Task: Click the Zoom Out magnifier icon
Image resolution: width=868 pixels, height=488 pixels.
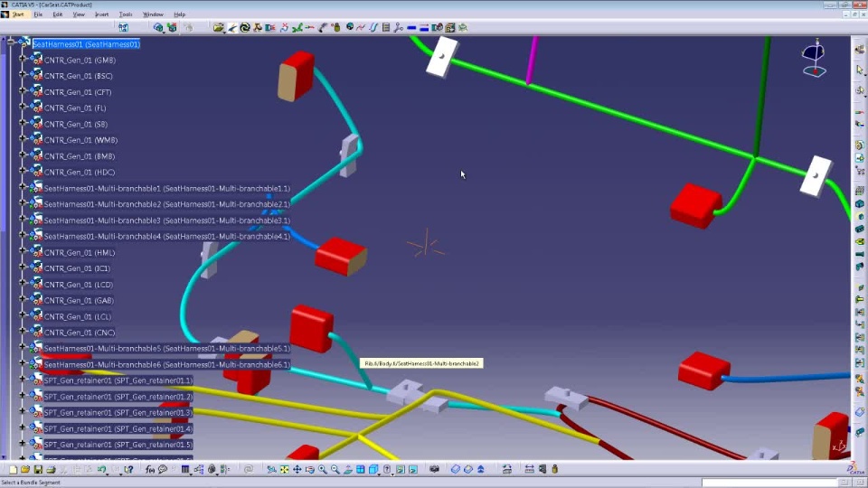Action: pyautogui.click(x=335, y=469)
